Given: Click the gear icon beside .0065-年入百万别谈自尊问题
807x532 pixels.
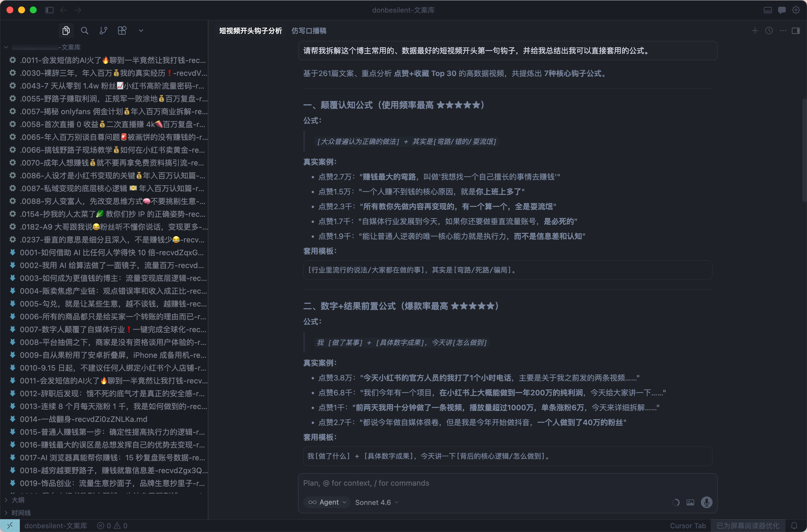Looking at the screenshot, I should tap(13, 137).
